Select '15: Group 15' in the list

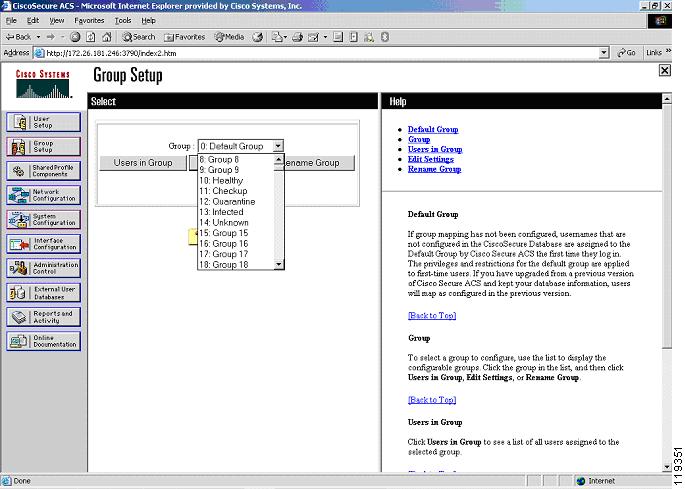tap(236, 233)
